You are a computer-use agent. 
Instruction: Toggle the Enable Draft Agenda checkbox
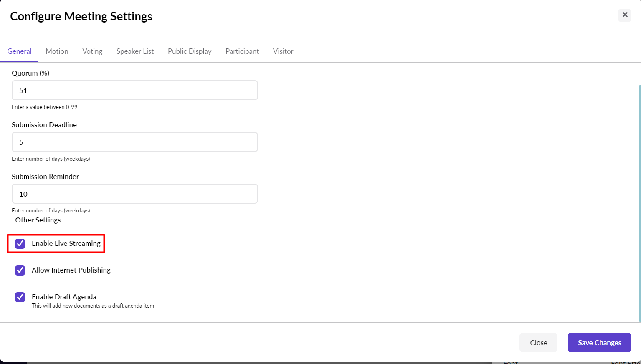(20, 297)
